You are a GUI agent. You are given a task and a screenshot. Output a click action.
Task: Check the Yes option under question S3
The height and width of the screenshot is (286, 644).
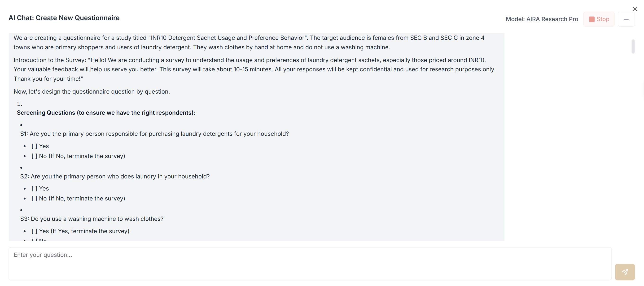35,231
